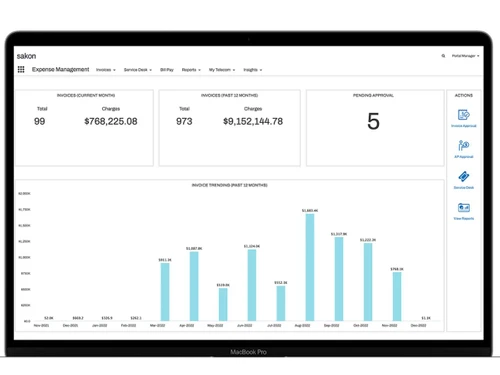Click the Actions panel heading
The image size is (500, 375).
coord(464,95)
